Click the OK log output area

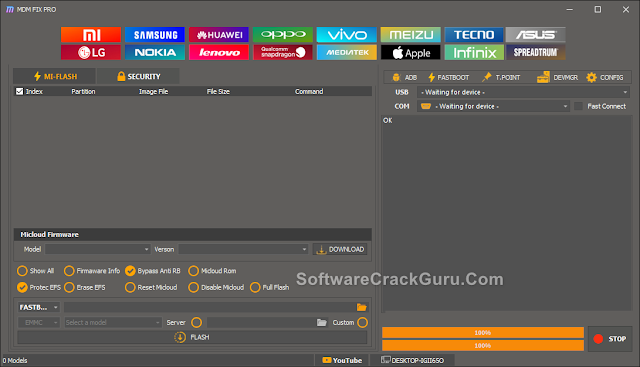[507, 213]
